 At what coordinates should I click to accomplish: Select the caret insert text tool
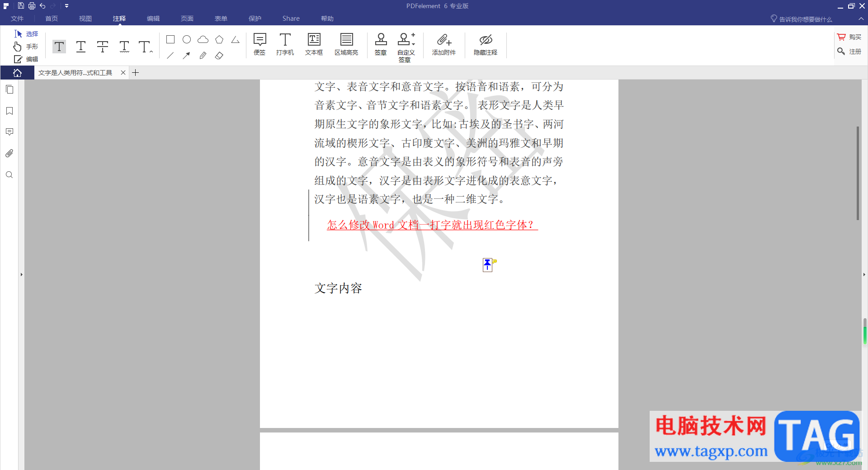click(145, 47)
